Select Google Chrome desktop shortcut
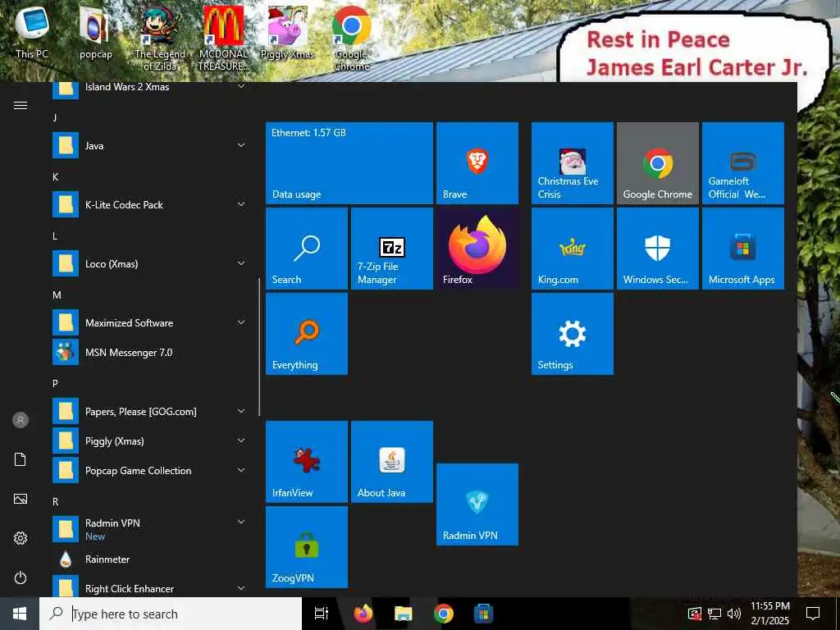Viewport: 840px width, 630px height. (x=351, y=39)
